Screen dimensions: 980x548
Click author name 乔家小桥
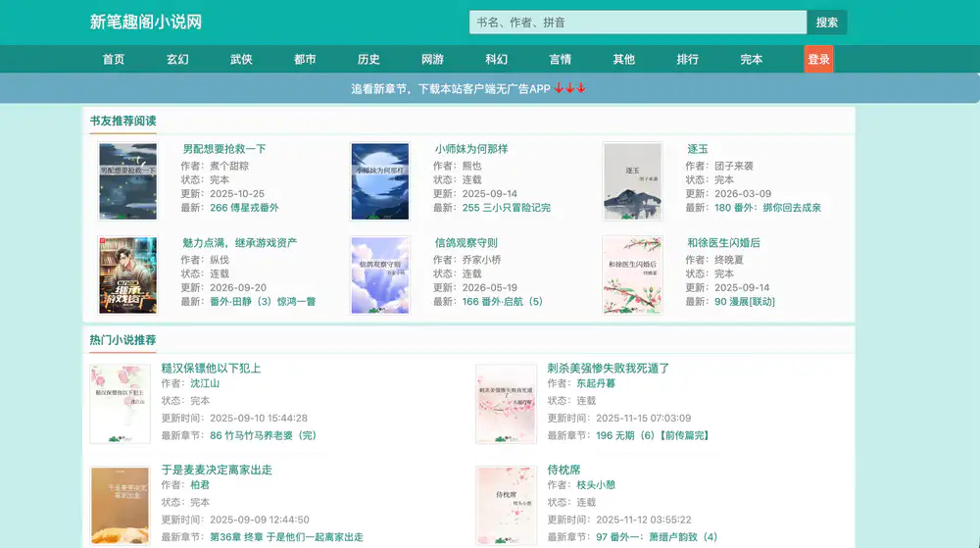(481, 260)
